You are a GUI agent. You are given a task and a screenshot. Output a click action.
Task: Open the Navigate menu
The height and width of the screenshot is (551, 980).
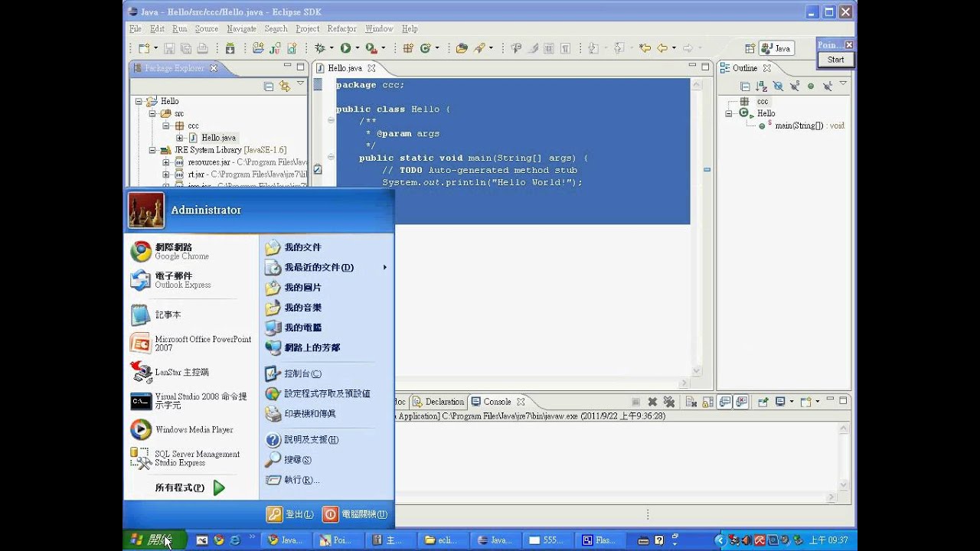241,29
